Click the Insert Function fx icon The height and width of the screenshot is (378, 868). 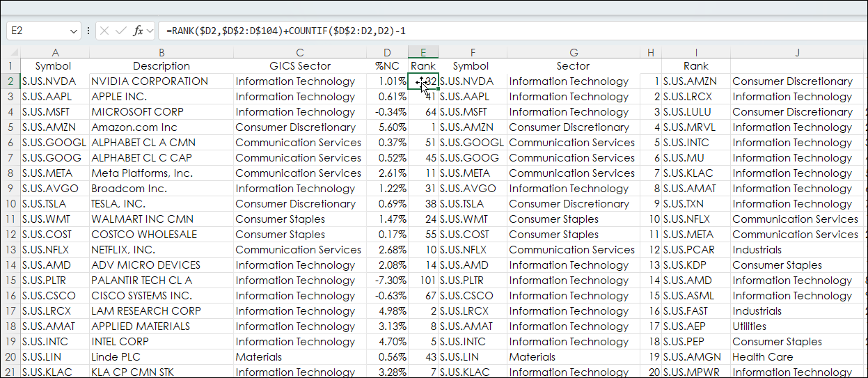pos(138,31)
